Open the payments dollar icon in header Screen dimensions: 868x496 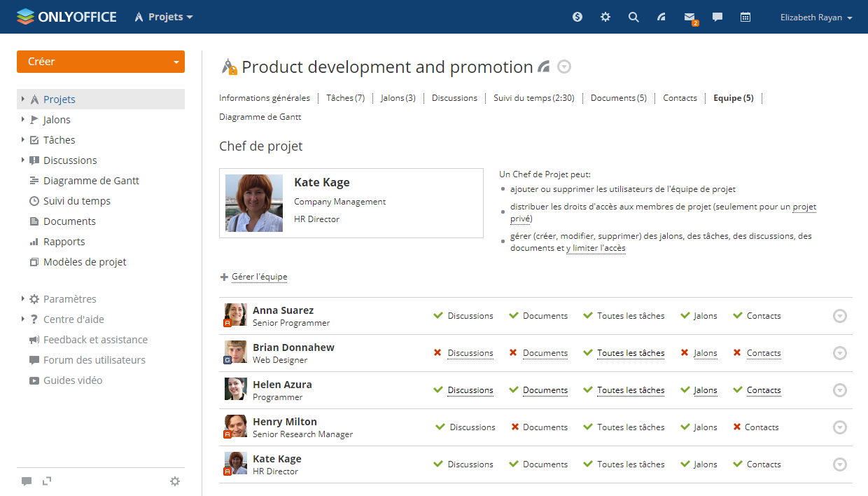[577, 17]
